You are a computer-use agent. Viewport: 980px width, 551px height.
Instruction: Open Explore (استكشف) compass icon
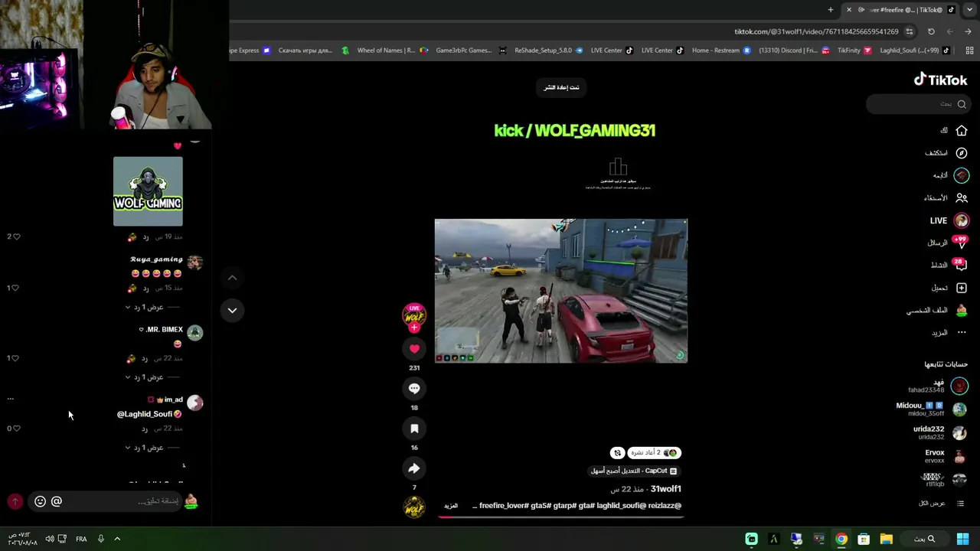[962, 153]
